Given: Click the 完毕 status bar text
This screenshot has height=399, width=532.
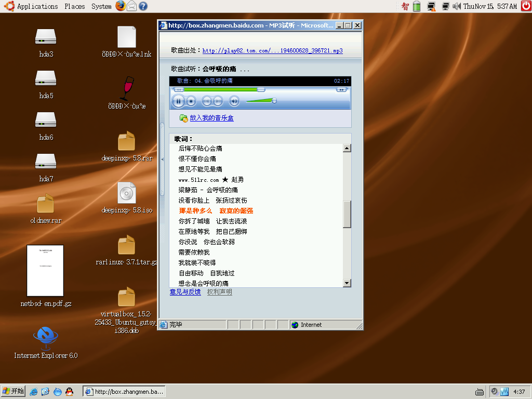Looking at the screenshot, I should click(x=176, y=325).
